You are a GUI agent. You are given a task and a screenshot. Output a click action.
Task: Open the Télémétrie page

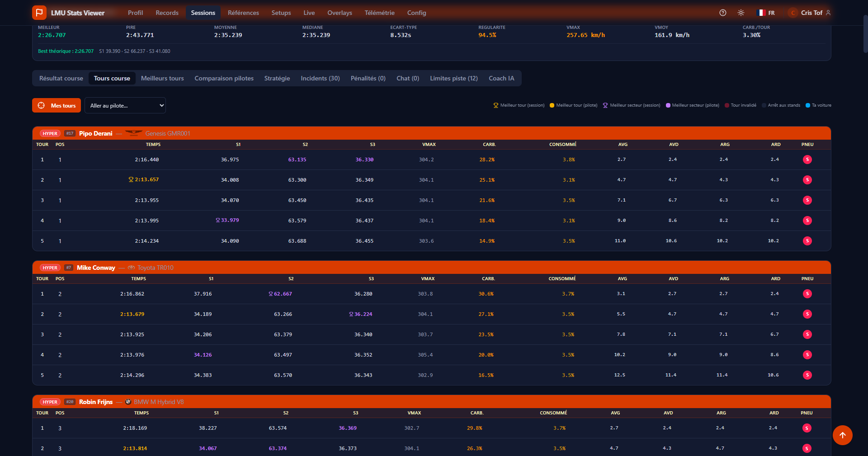tap(379, 13)
